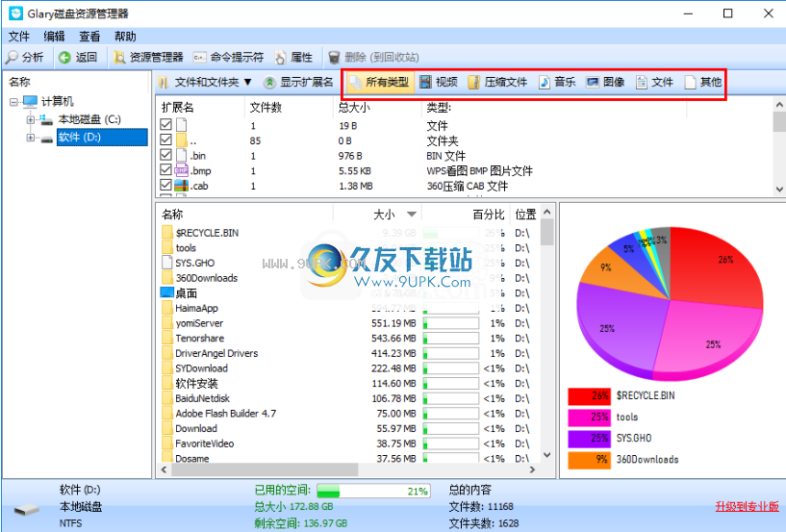The width and height of the screenshot is (786, 532).
Task: Toggle the .bin extension checkbox
Action: click(x=165, y=155)
